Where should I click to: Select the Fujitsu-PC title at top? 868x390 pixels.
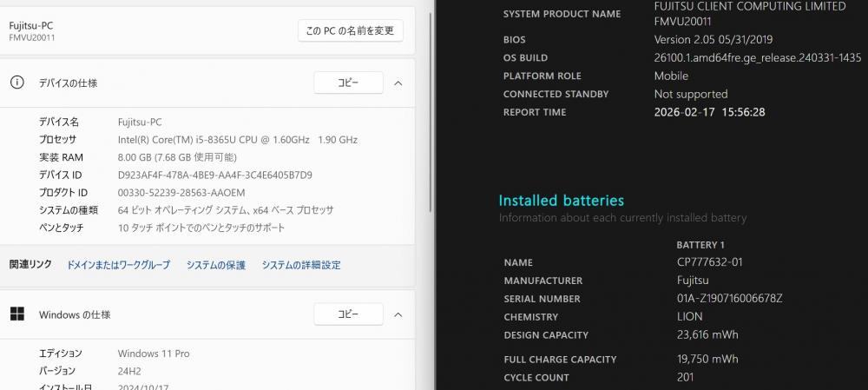point(31,25)
